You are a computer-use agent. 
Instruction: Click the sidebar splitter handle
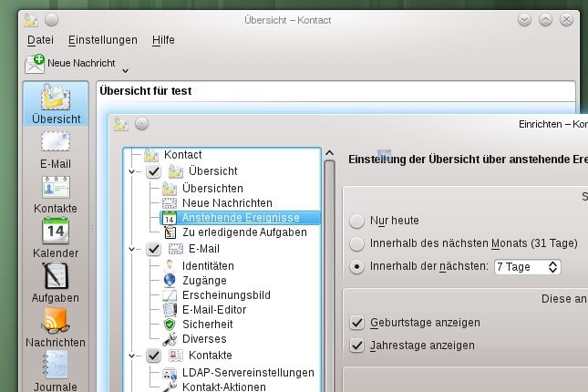(92, 229)
